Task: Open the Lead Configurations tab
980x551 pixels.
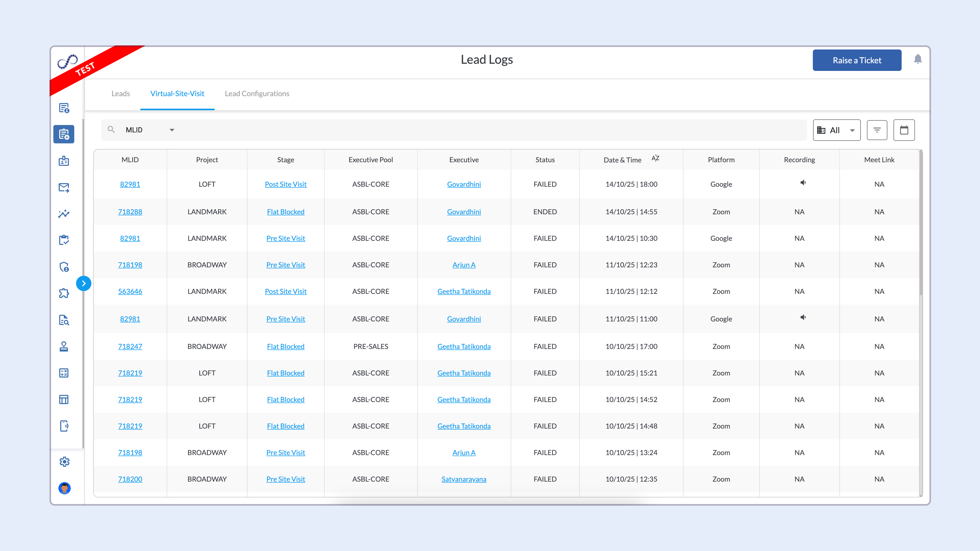Action: coord(257,93)
